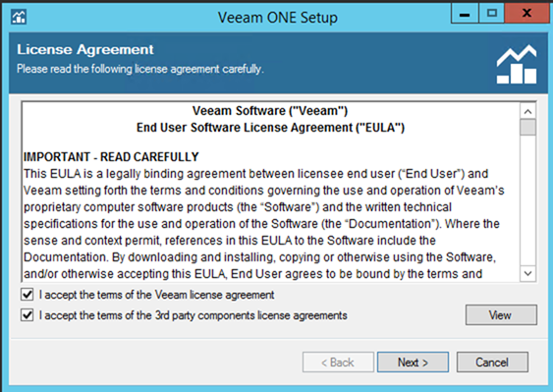Click the empty scrollbar track below the thumb
Viewport: 553px width, 392px height.
[x=527, y=200]
